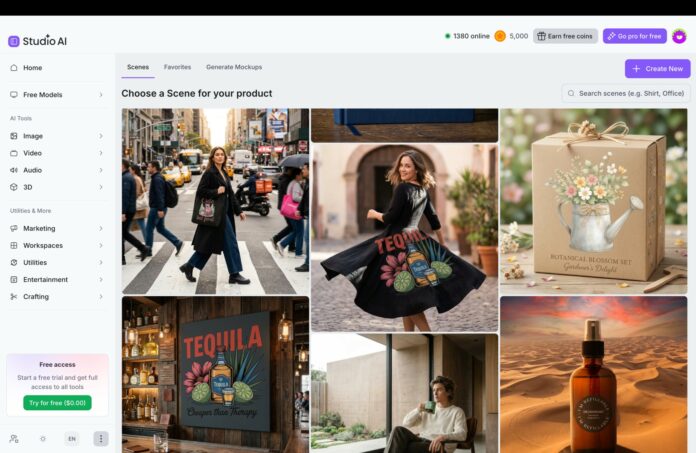The height and width of the screenshot is (453, 696).
Task: Switch to the Generate Mockups tab
Action: (x=234, y=67)
